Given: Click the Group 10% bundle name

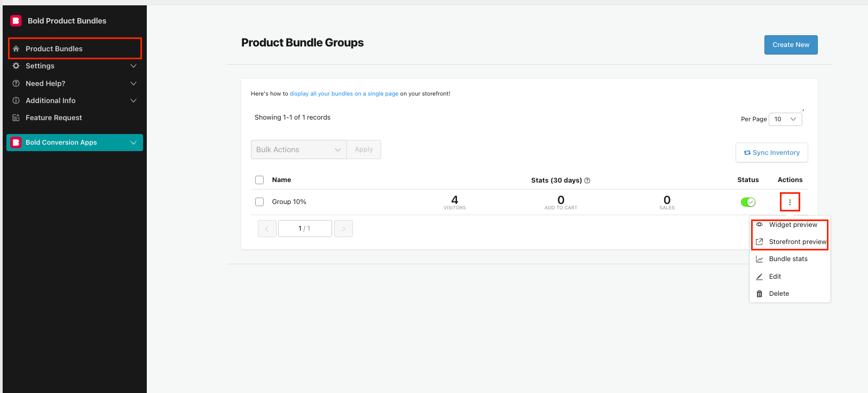Looking at the screenshot, I should 289,202.
